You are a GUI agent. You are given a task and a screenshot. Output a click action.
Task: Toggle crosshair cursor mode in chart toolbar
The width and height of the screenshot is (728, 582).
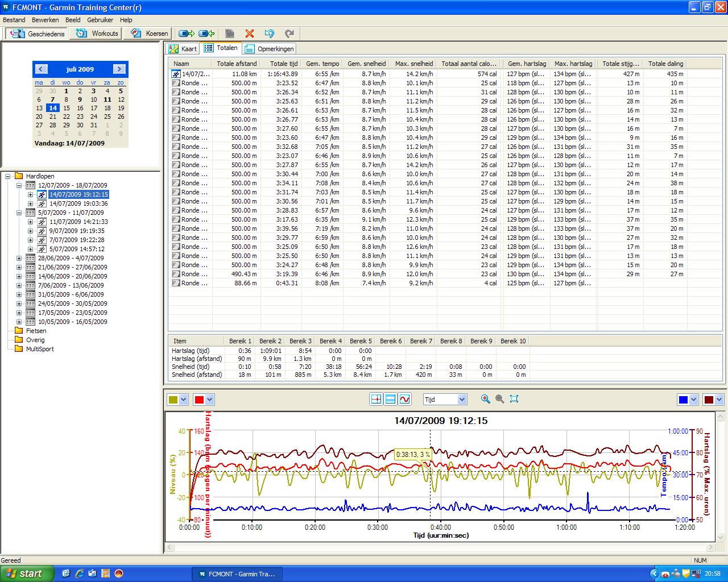tap(376, 399)
